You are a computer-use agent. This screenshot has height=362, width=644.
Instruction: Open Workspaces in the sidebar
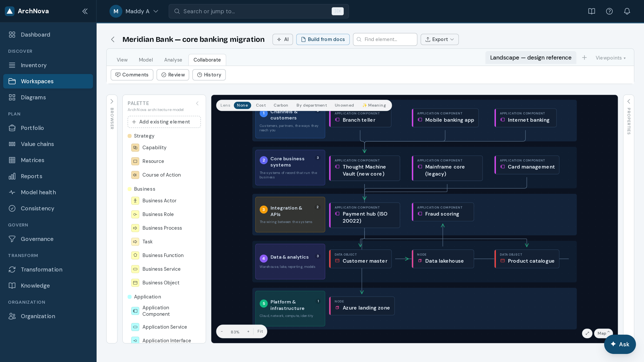[x=48, y=81]
